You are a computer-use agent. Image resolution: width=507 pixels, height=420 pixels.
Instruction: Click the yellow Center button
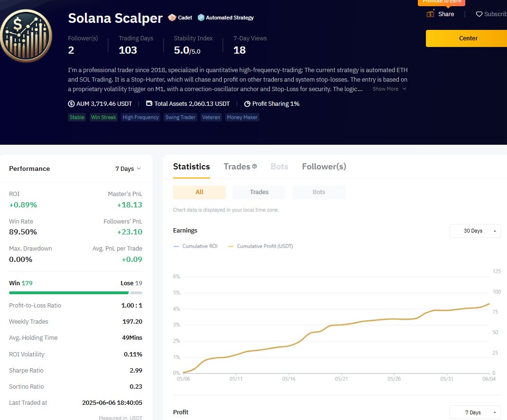coord(466,38)
